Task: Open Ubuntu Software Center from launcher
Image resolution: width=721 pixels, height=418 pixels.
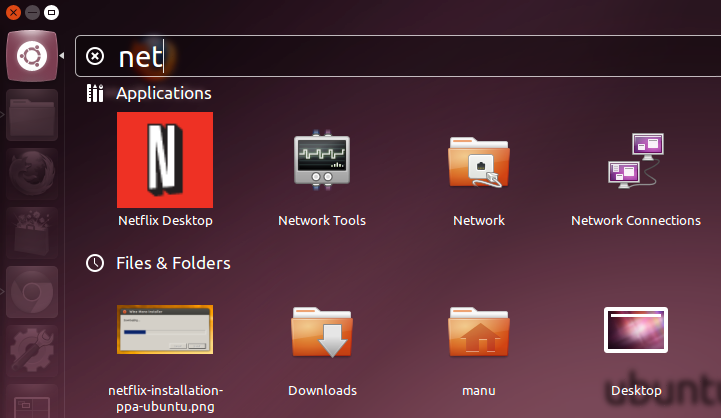Action: coord(32,233)
